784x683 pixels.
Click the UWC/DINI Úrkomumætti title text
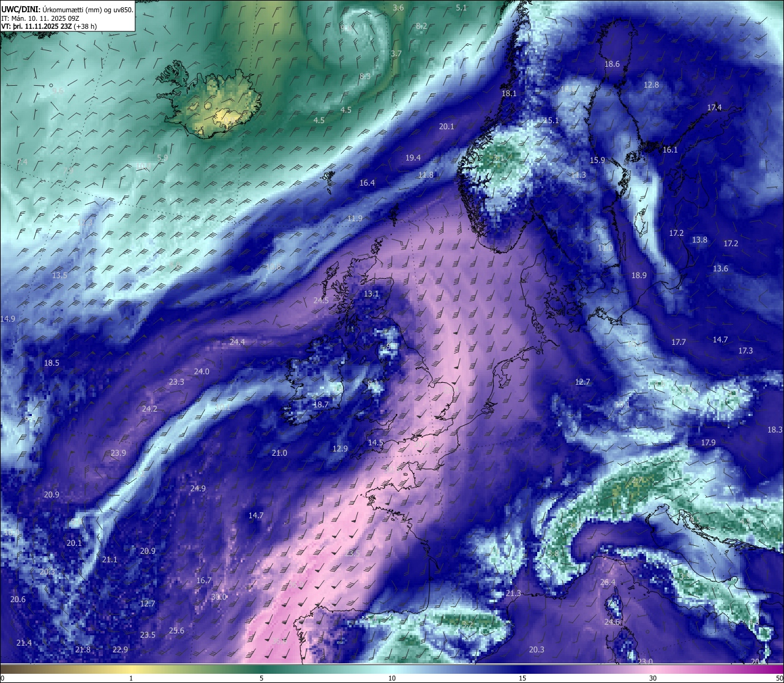point(67,9)
